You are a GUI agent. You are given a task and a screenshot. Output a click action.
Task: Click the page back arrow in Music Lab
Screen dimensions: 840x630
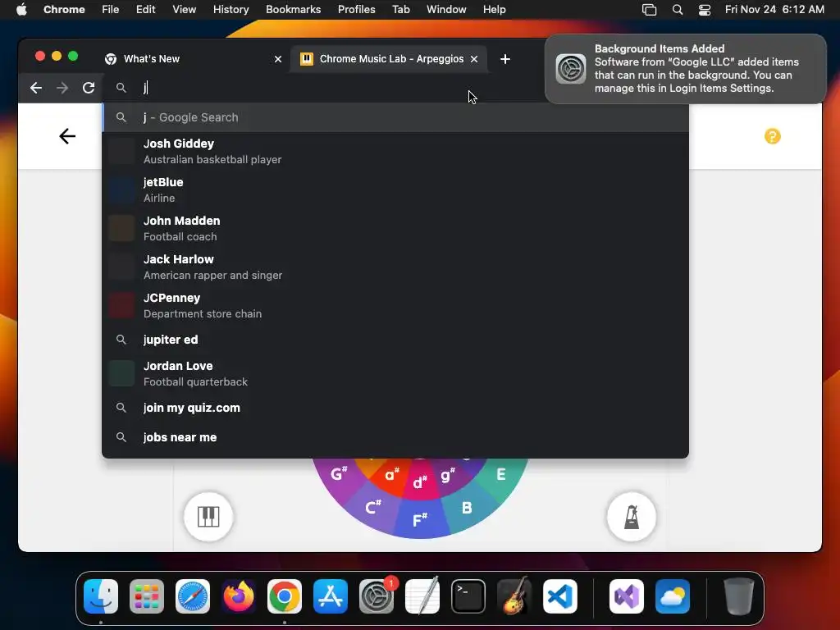click(x=67, y=136)
